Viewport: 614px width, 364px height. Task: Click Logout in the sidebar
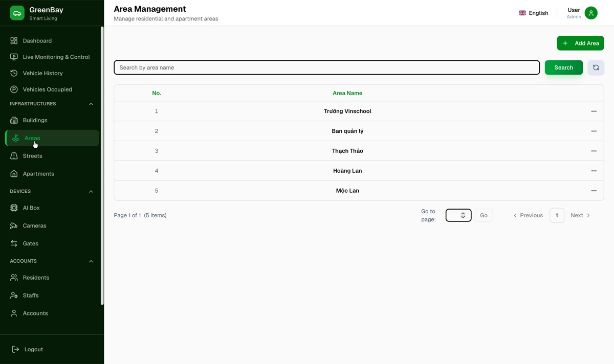click(52, 349)
